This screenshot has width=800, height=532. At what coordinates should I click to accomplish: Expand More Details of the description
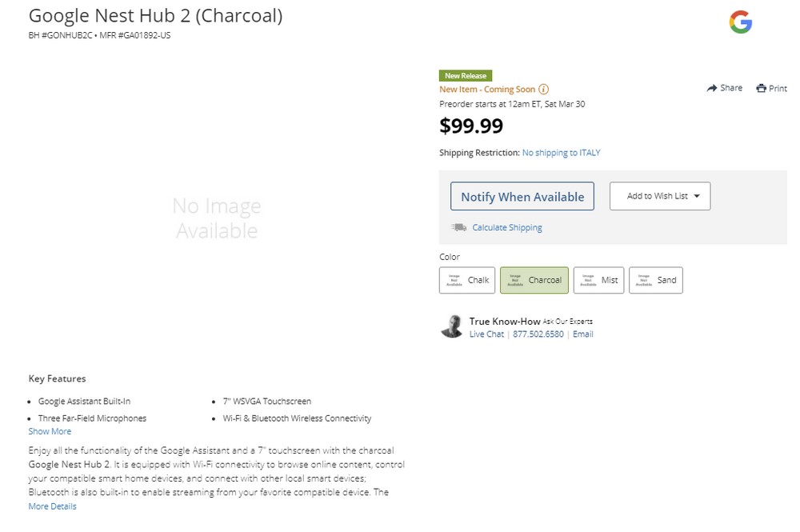(52, 506)
